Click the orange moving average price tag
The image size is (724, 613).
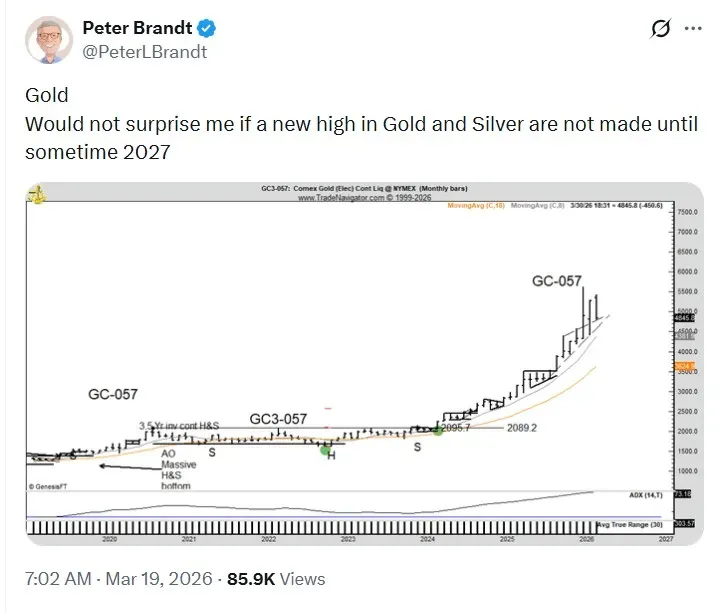[x=685, y=367]
